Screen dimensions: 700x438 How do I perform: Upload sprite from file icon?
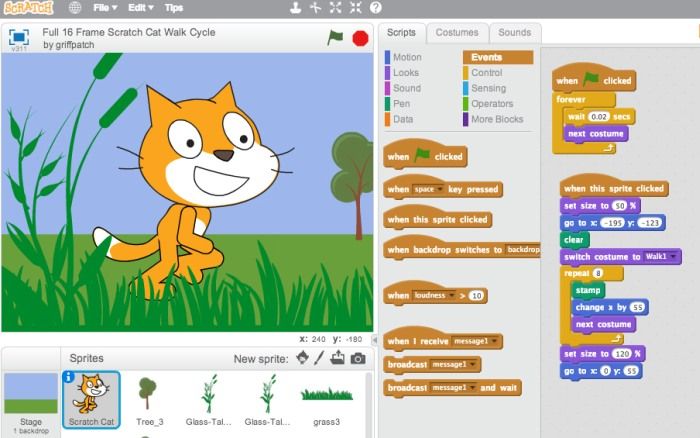point(338,358)
